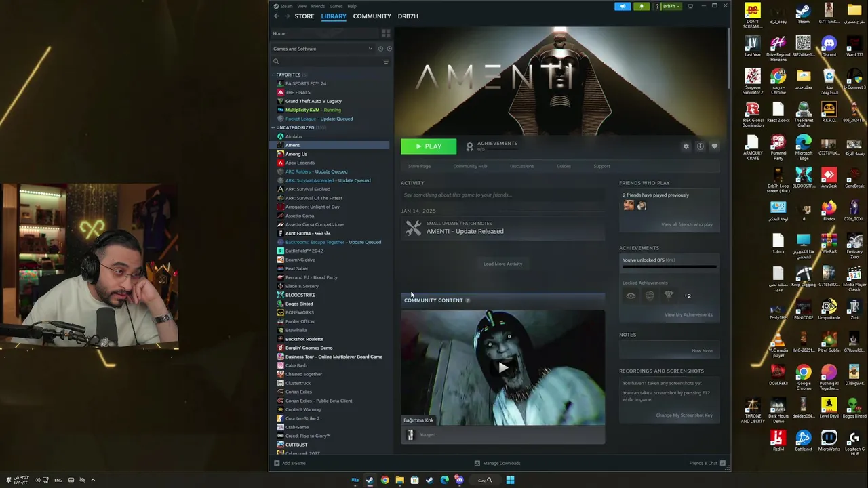Click the activity say something field

(502, 195)
